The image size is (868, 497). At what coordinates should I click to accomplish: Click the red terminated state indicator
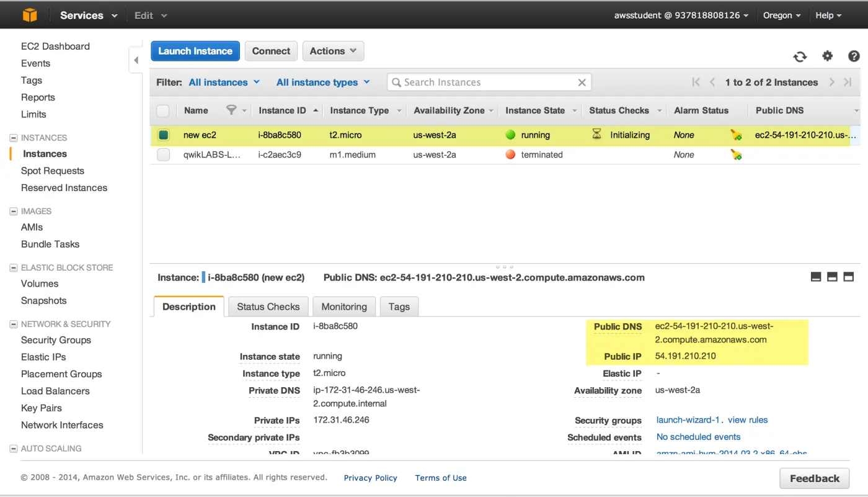510,154
